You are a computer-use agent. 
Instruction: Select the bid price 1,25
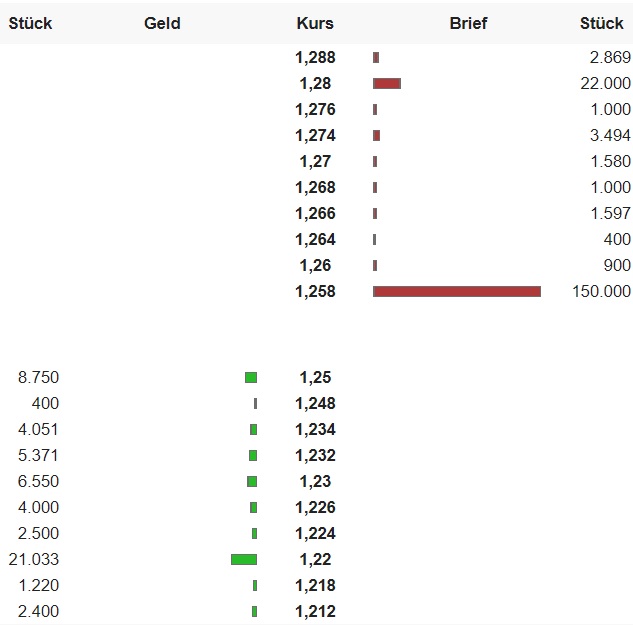click(x=315, y=377)
